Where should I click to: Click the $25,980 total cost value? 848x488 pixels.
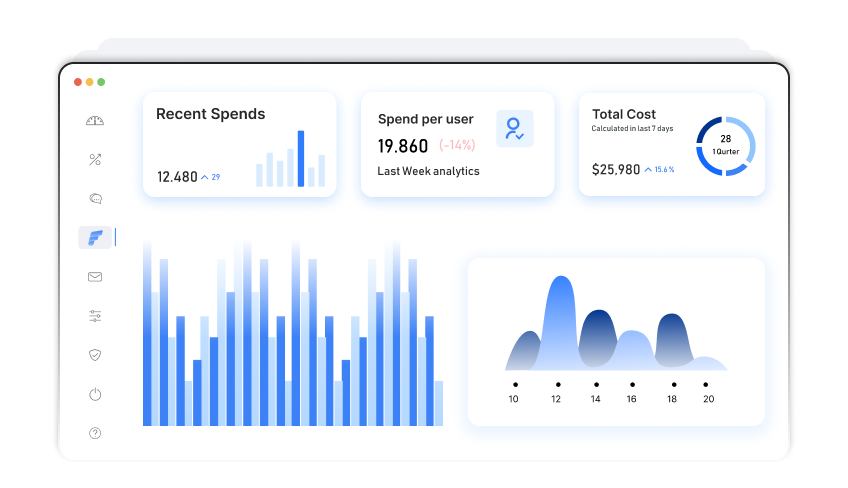[616, 170]
